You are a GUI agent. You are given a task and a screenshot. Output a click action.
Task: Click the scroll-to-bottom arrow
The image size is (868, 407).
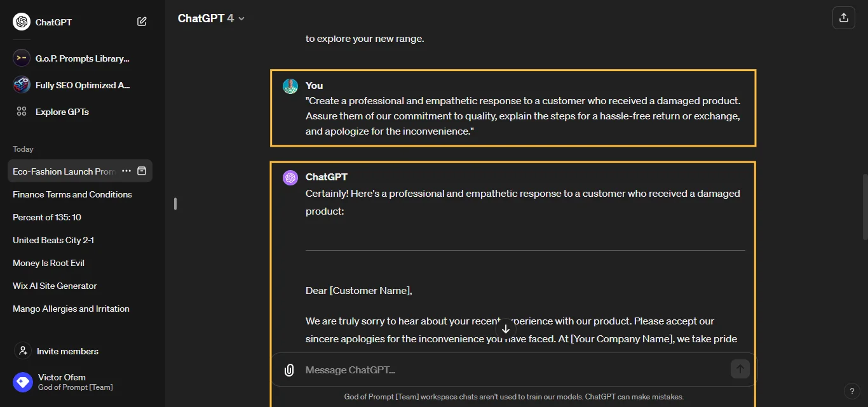click(506, 328)
